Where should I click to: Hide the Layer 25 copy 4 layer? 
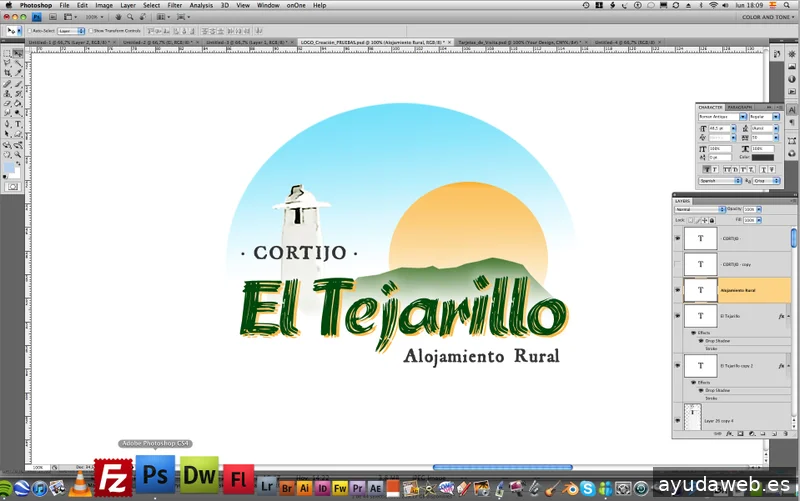tap(678, 420)
